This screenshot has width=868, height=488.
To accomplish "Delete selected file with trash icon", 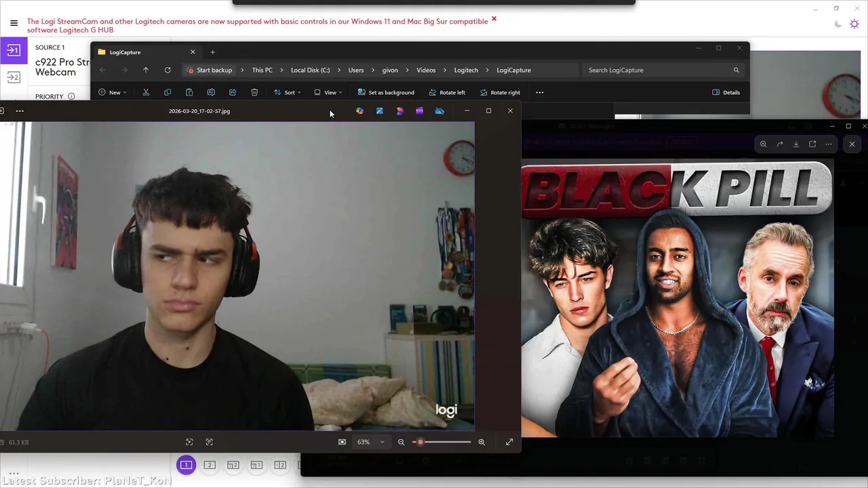I will coord(254,92).
